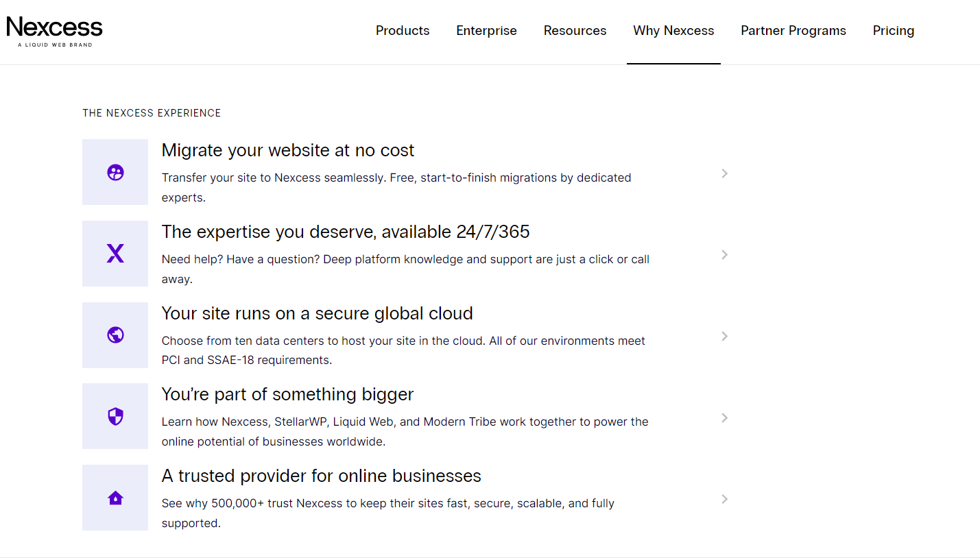Screen dimensions: 980x558
Task: Go to the Pricing page
Action: [893, 31]
